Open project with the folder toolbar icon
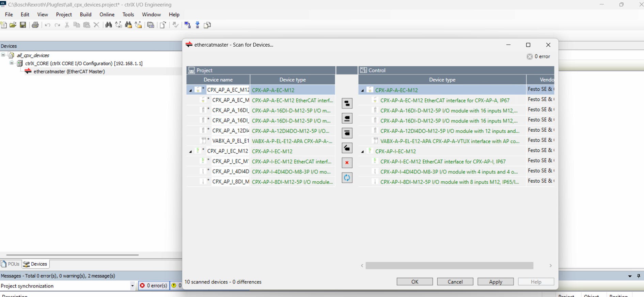Image resolution: width=644 pixels, height=297 pixels. [x=13, y=25]
